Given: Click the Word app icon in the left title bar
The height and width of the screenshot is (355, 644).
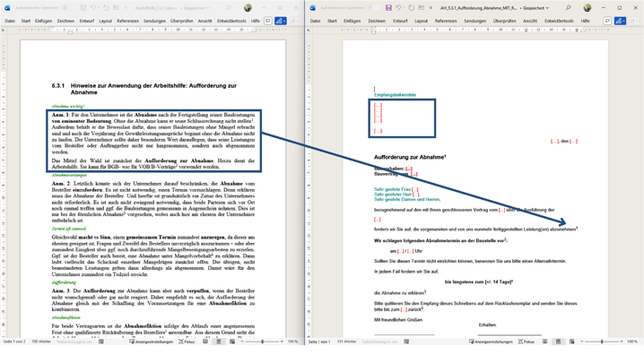Looking at the screenshot, I should point(7,8).
